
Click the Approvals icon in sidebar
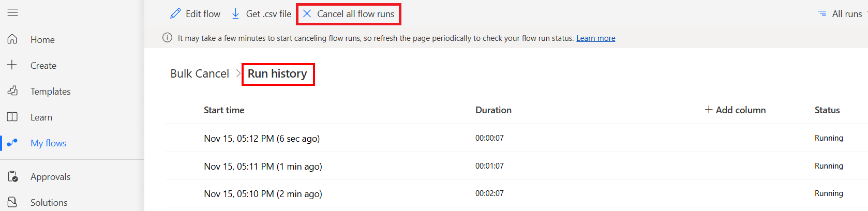tap(12, 176)
